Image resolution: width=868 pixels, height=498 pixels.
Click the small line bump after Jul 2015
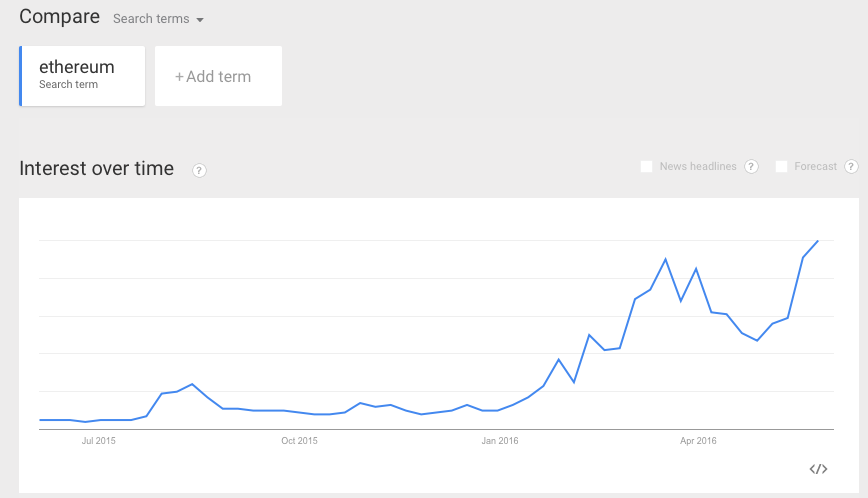192,384
